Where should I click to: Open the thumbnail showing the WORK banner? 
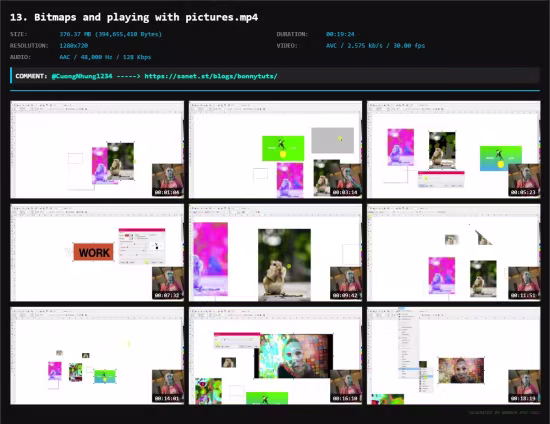[x=97, y=253]
